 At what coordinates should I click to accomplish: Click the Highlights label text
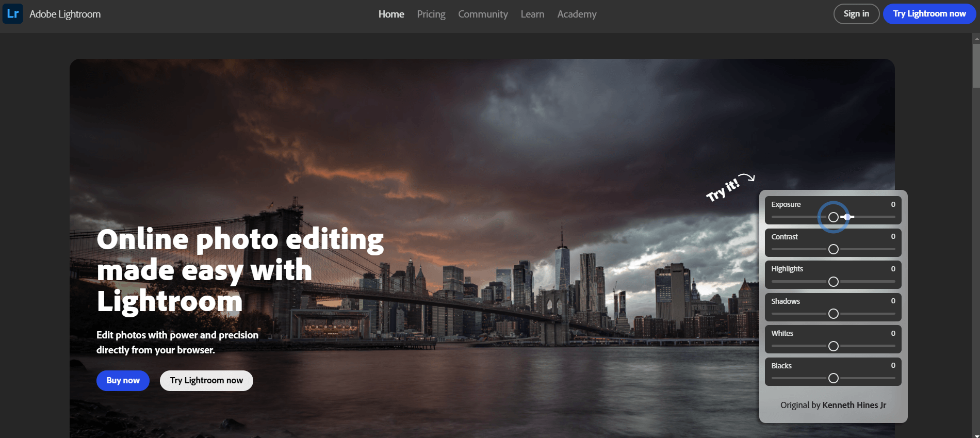click(787, 269)
